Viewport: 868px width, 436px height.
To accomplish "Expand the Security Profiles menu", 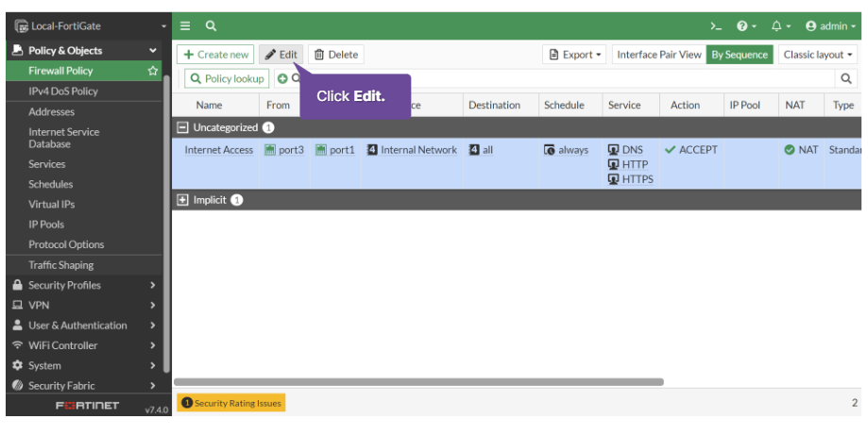I will 84,285.
